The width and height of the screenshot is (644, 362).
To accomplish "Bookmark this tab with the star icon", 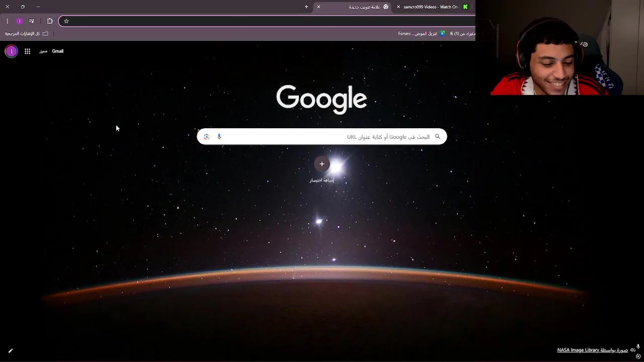I will click(x=66, y=21).
